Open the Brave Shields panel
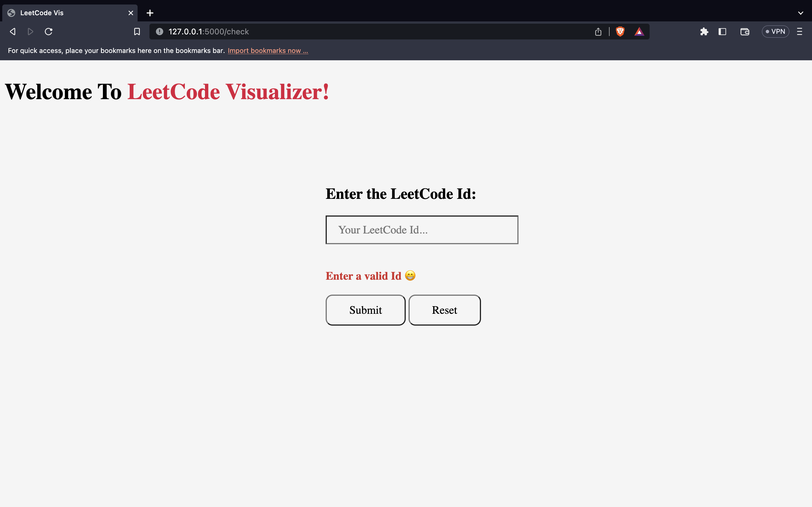The height and width of the screenshot is (507, 812). coord(620,31)
